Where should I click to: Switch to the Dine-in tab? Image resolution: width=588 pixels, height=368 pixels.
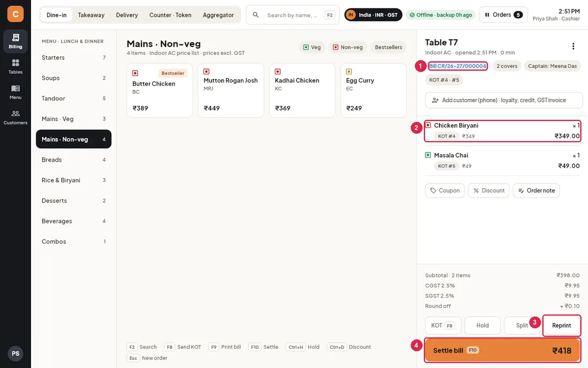[x=56, y=15]
